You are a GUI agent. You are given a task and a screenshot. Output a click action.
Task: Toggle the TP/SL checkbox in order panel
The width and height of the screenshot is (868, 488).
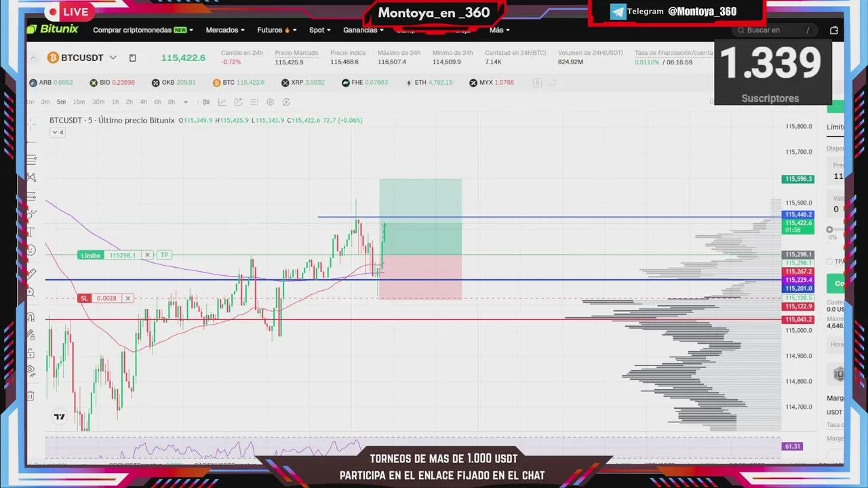coord(829,261)
